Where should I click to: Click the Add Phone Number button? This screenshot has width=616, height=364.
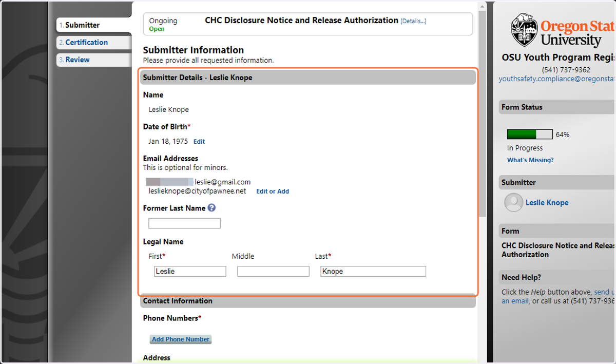(181, 339)
